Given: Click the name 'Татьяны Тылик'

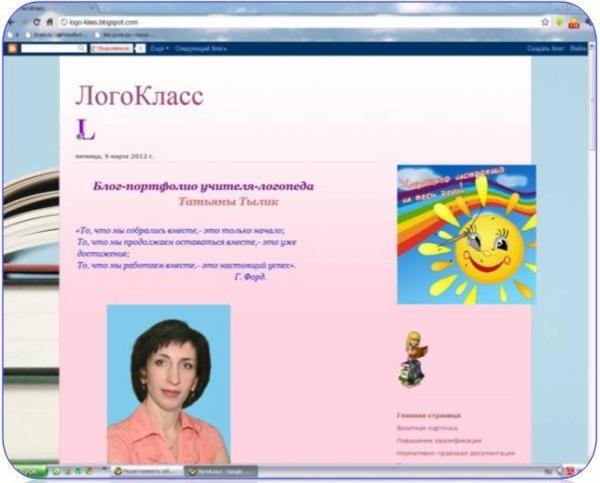Looking at the screenshot, I should pyautogui.click(x=228, y=202).
